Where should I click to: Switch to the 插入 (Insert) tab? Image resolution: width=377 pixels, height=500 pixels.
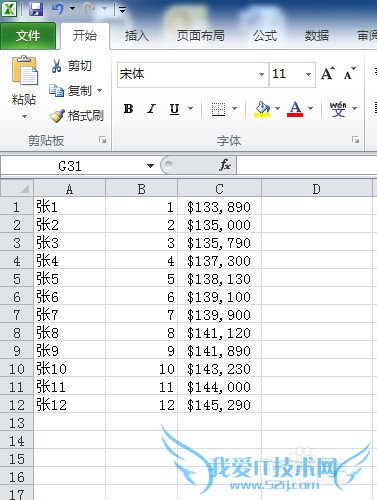[x=136, y=36]
